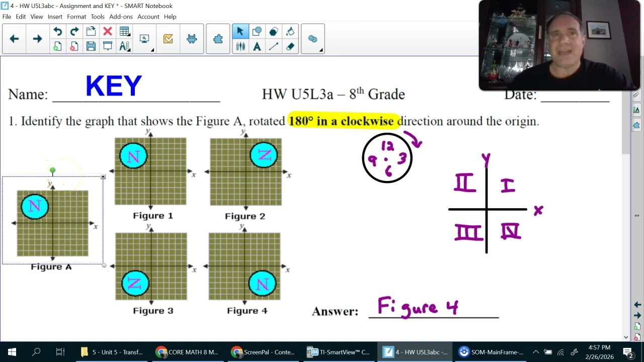Image resolution: width=644 pixels, height=362 pixels.
Task: Undo the last action
Action: pyautogui.click(x=57, y=32)
